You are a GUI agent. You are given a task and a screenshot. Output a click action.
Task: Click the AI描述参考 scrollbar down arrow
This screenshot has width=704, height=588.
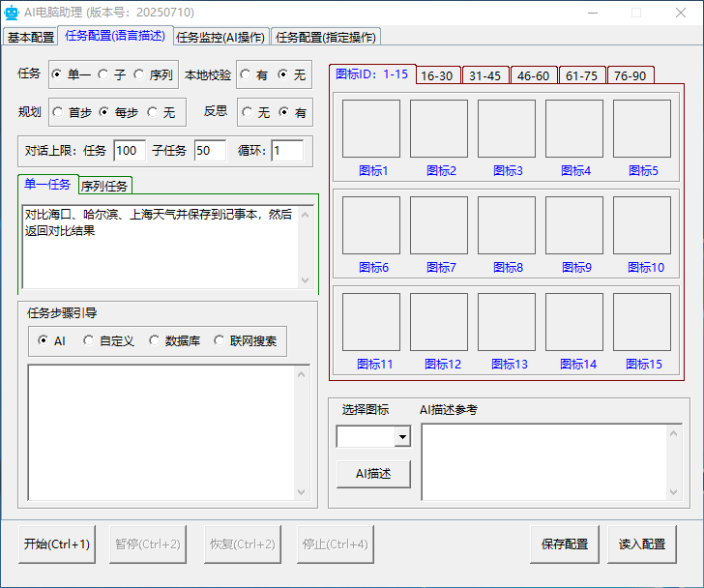(674, 493)
